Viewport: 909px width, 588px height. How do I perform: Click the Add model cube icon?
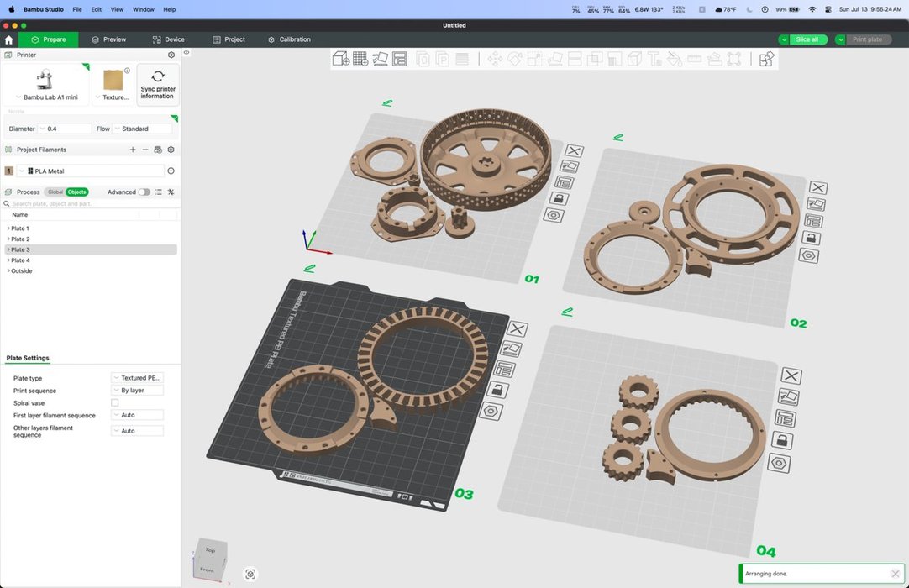(x=340, y=59)
